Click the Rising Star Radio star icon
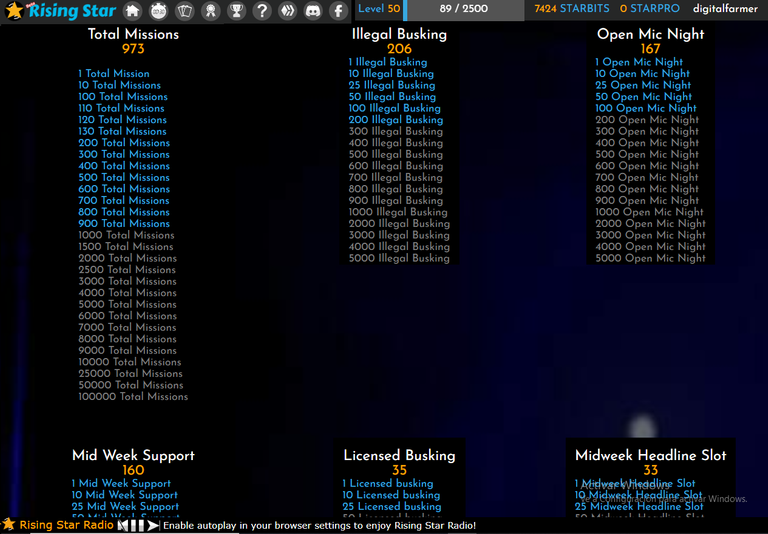Screen dimensions: 768x534 [8, 525]
